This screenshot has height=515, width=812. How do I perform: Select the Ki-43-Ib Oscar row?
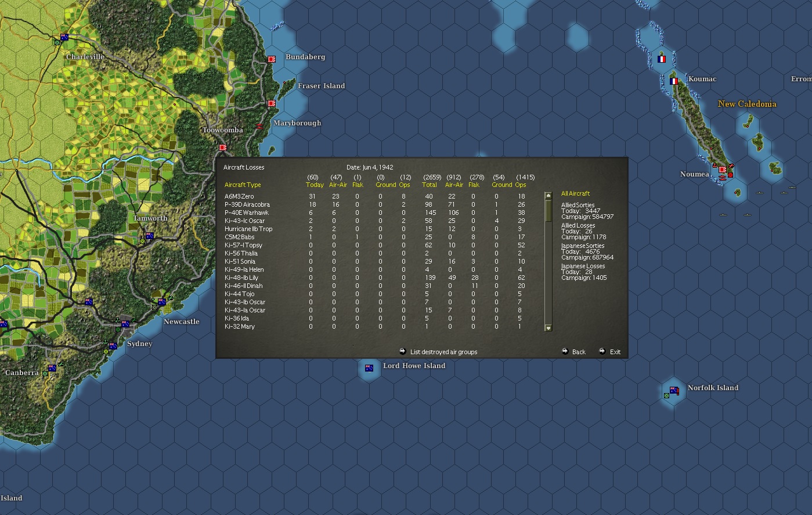376,302
